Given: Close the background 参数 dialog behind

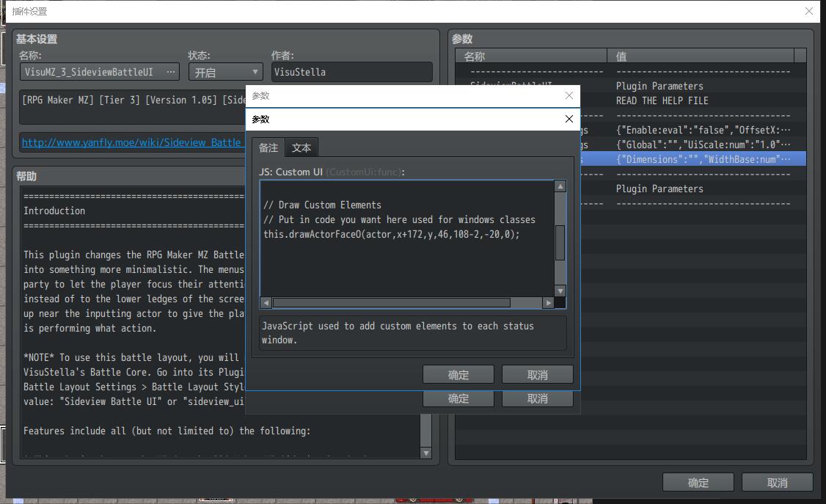Looking at the screenshot, I should point(569,95).
